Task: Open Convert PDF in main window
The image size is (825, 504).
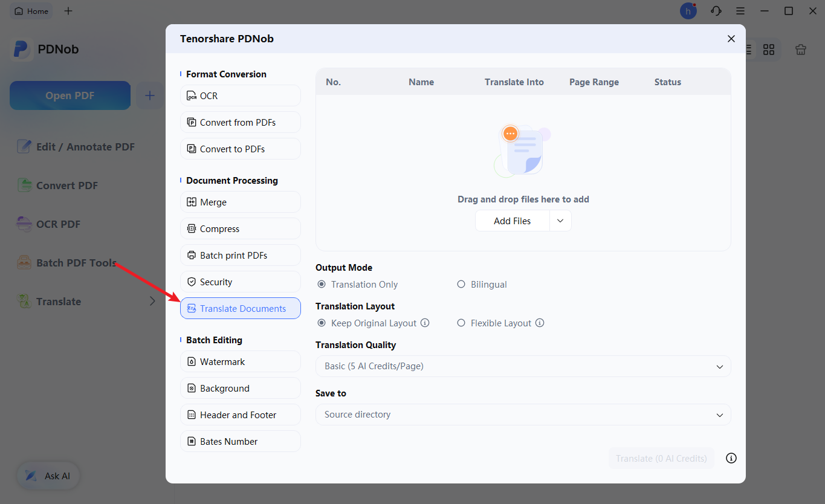Action: (x=57, y=186)
